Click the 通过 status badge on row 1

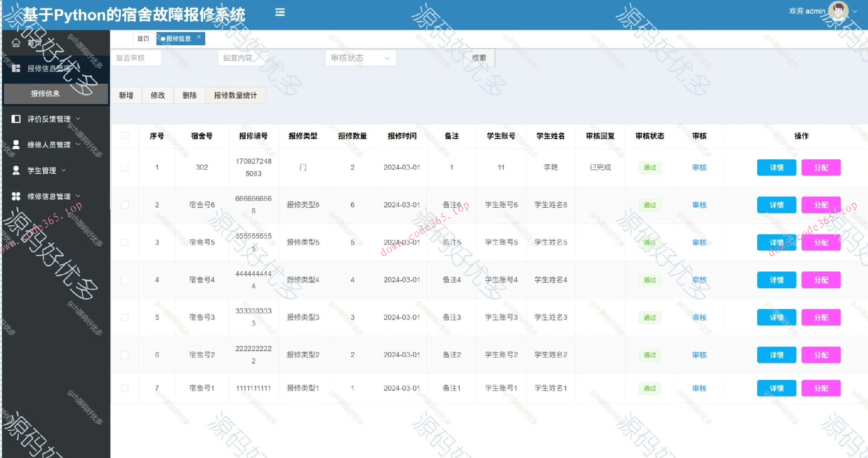[x=649, y=167]
